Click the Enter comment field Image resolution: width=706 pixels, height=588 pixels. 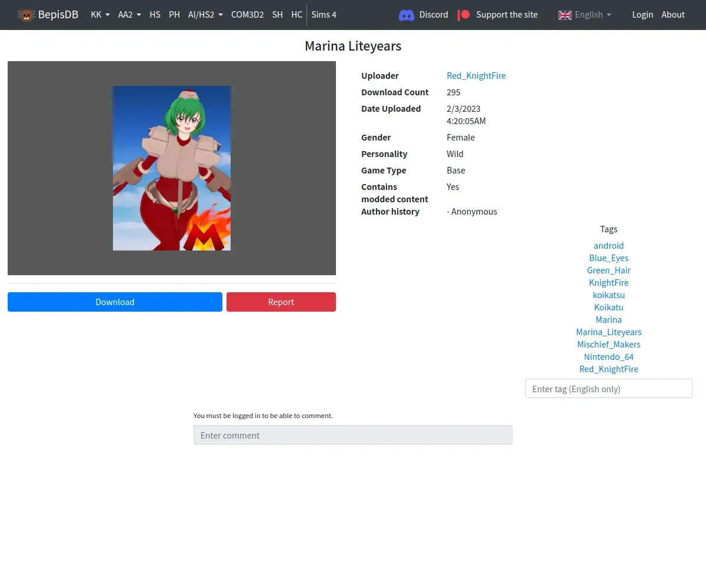pyautogui.click(x=353, y=435)
